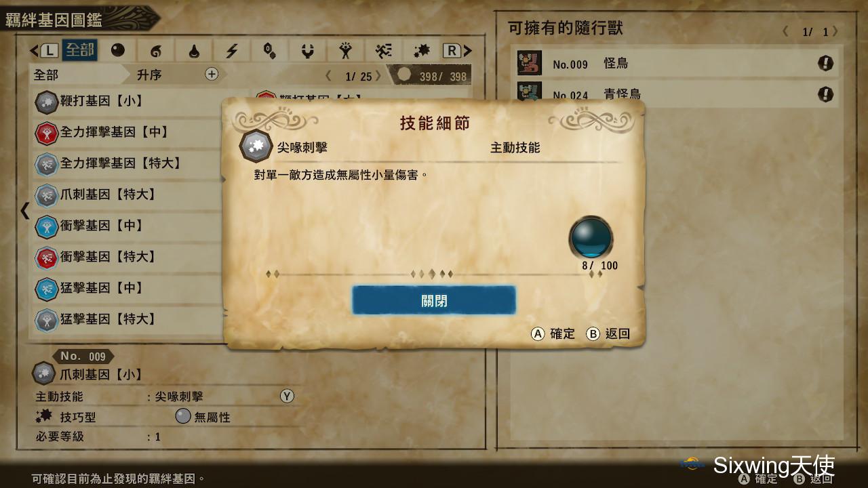This screenshot has width=868, height=488.
Task: Expand sort options with plus button
Action: pyautogui.click(x=212, y=74)
